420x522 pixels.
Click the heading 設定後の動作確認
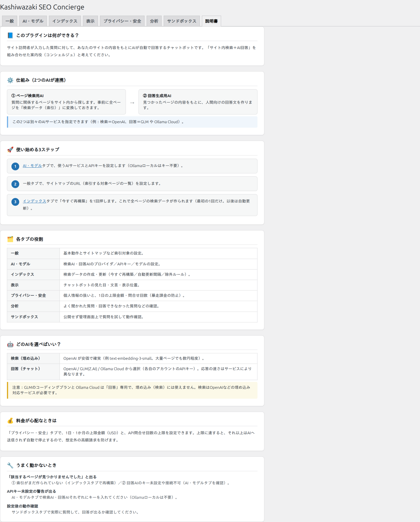coord(22,506)
